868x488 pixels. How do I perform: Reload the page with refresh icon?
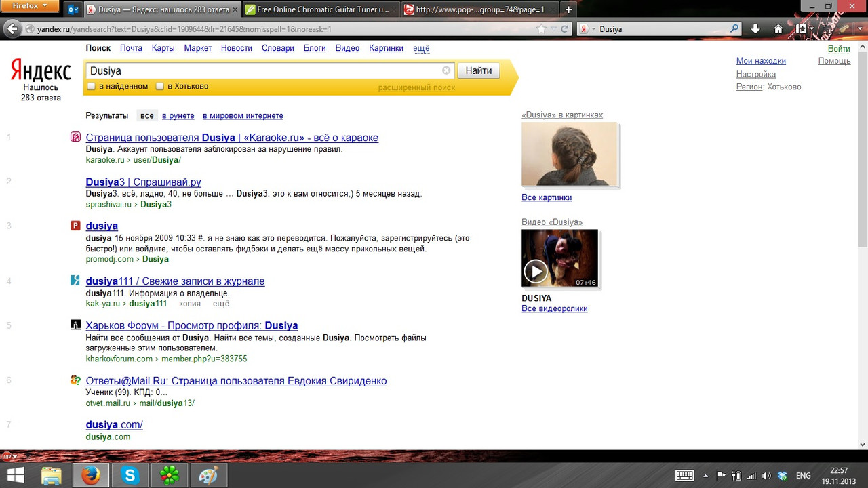click(x=564, y=29)
